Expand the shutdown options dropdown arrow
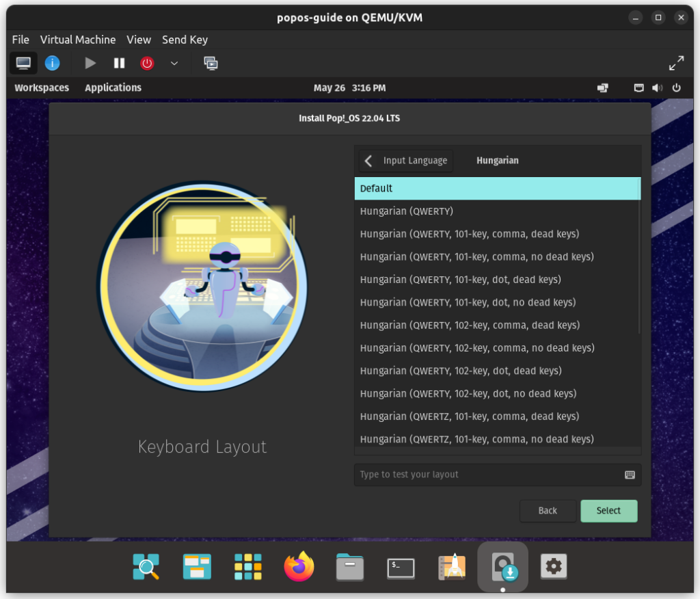The image size is (700, 599). point(174,63)
